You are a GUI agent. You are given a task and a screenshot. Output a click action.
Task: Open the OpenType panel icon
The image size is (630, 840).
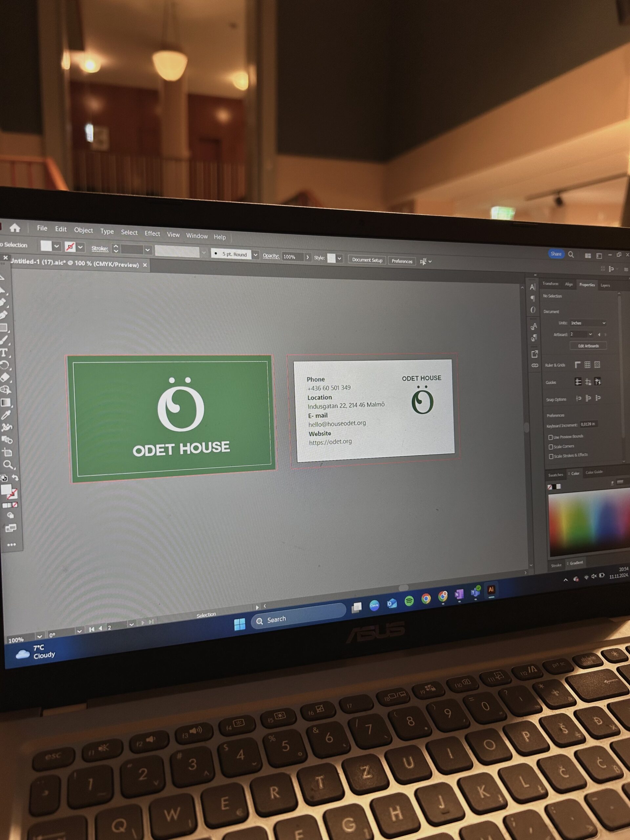click(533, 310)
